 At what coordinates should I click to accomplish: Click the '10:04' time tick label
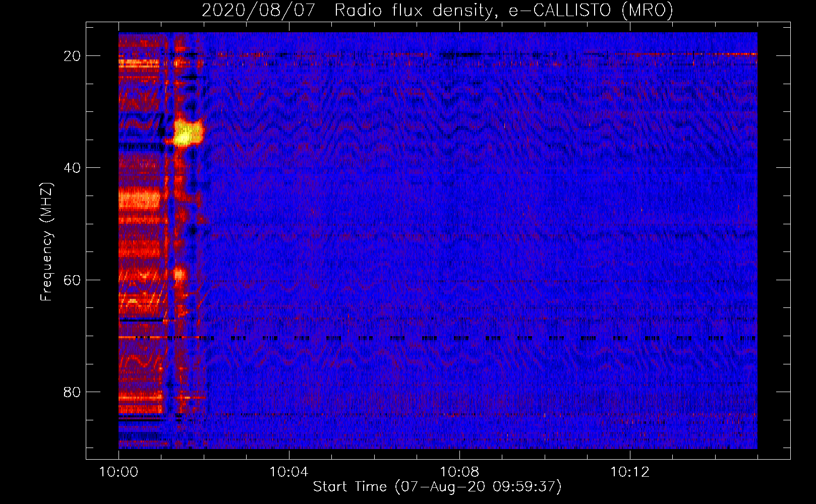[289, 472]
